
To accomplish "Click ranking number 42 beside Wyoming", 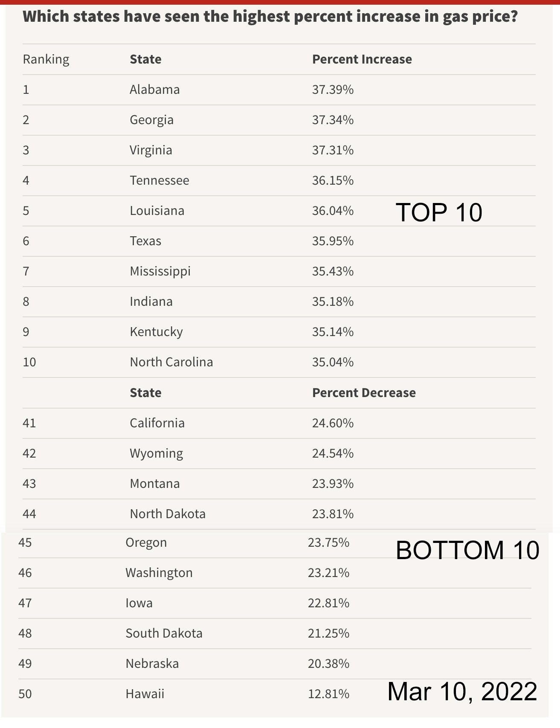I will pyautogui.click(x=29, y=453).
